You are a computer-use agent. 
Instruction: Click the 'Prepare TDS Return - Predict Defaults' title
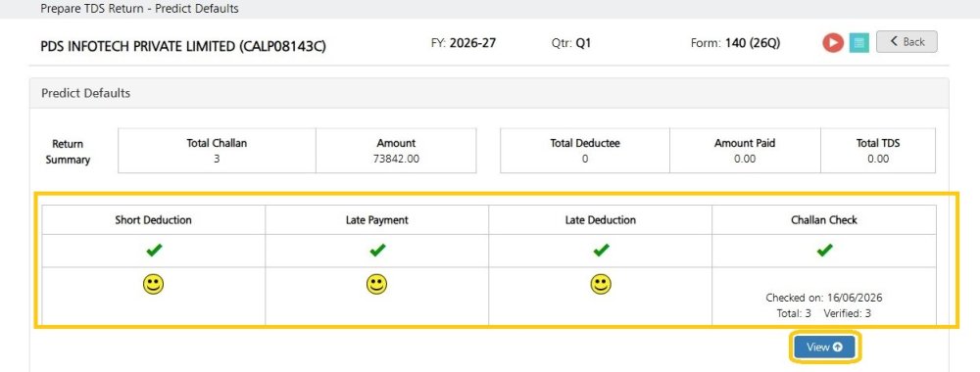point(139,9)
